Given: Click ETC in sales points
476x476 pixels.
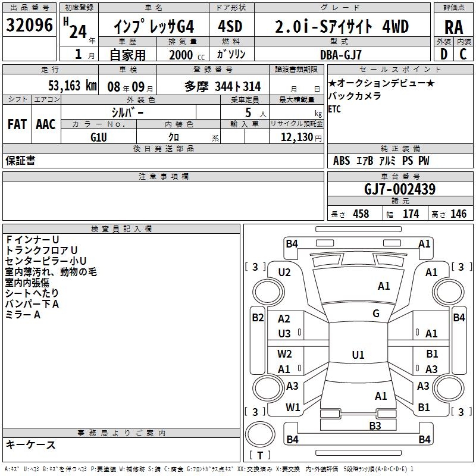Looking at the screenshot, I should pyautogui.click(x=334, y=109).
